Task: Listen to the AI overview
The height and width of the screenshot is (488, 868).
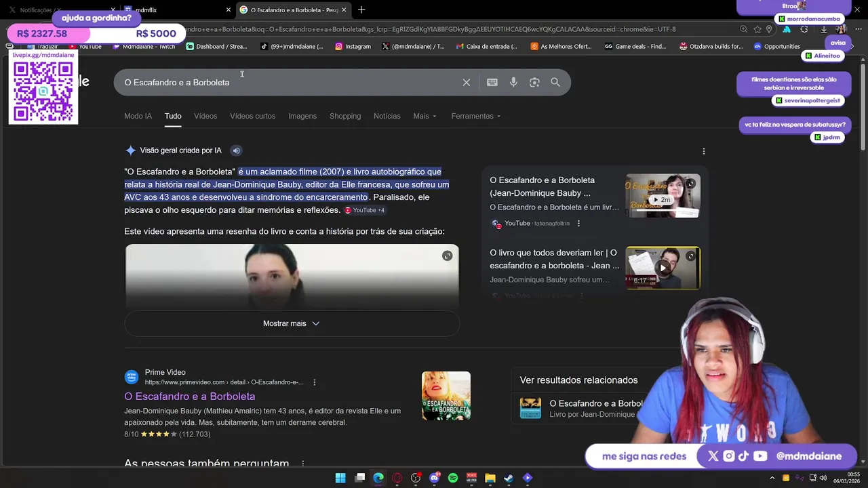Action: (236, 150)
